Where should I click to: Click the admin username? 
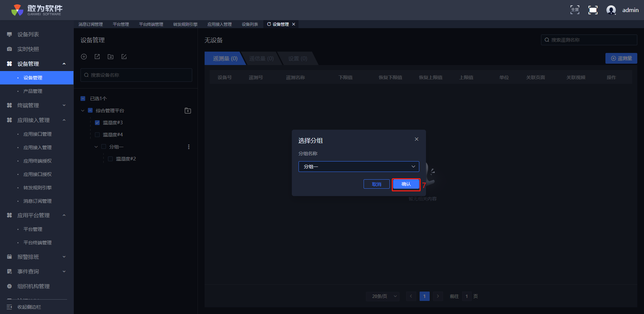click(631, 10)
